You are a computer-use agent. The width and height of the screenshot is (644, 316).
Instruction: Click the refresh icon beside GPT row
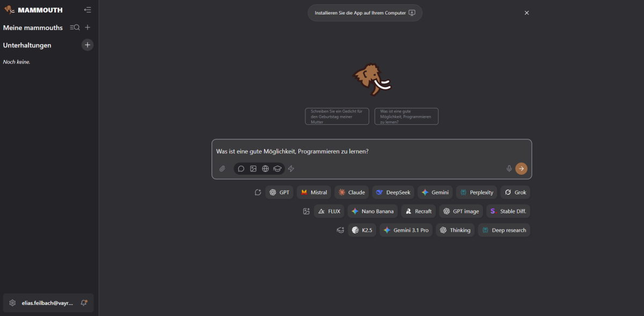(258, 192)
